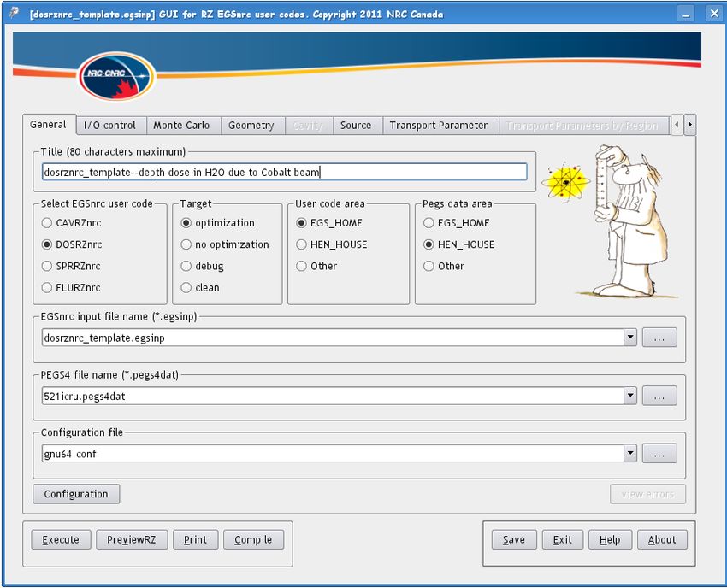Choose the clean target
The height and width of the screenshot is (588, 727).
point(200,287)
